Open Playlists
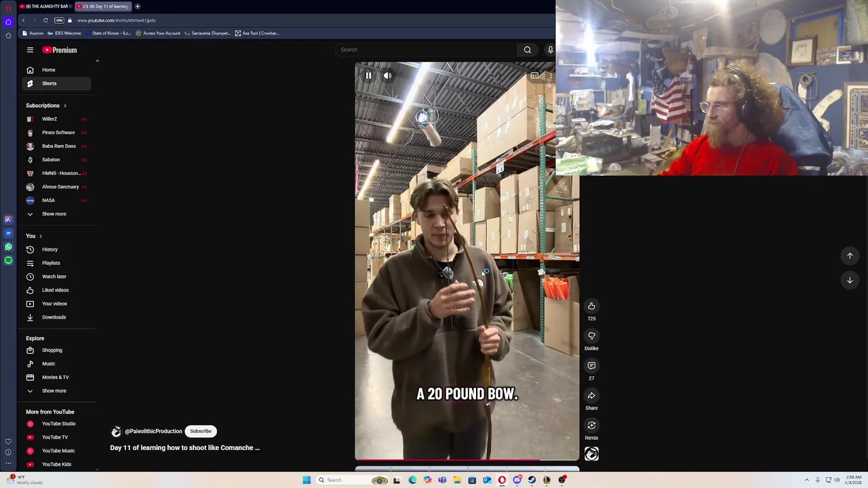This screenshot has height=488, width=868. (57, 263)
